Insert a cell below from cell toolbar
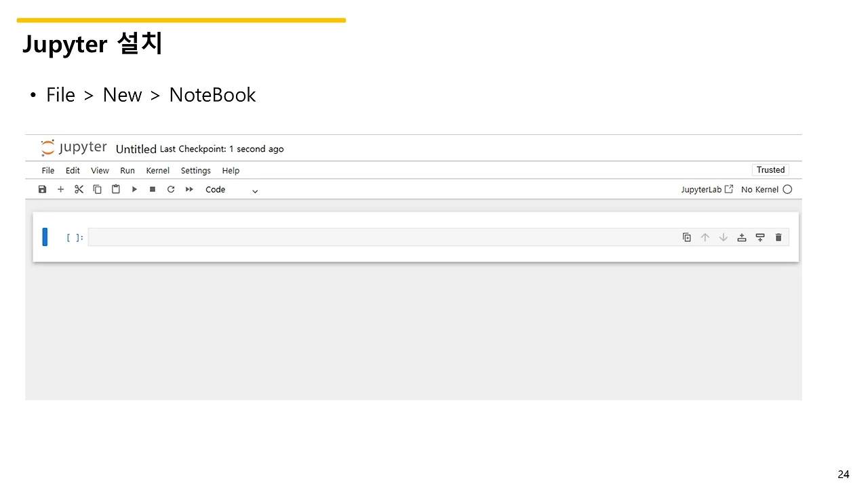Viewport: 868px width, 488px height. [760, 237]
